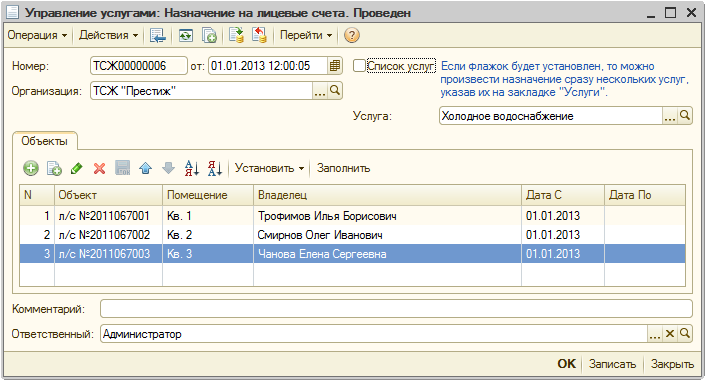Click the Заполнить button
The height and width of the screenshot is (380, 705).
coord(344,168)
